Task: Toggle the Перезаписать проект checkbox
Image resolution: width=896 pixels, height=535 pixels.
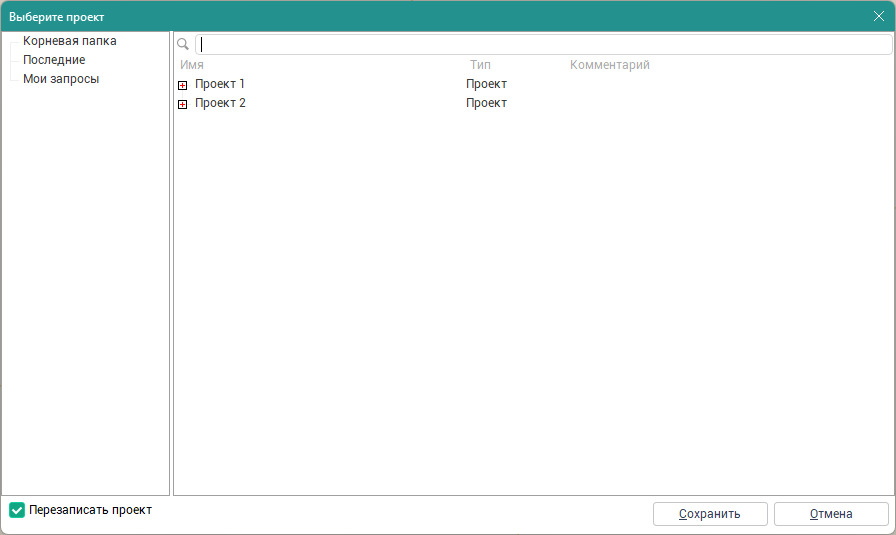Action: pyautogui.click(x=17, y=510)
